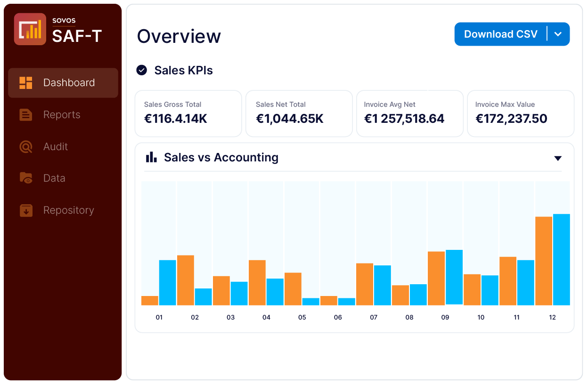The height and width of the screenshot is (384, 588).
Task: Open the Download CSV dropdown chevron
Action: click(558, 34)
